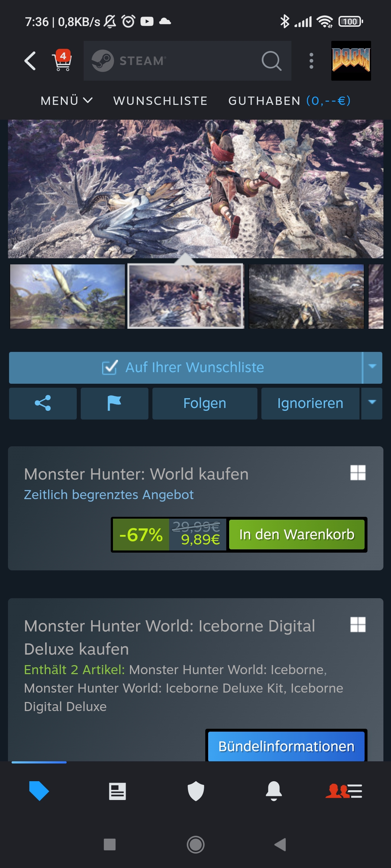391x868 pixels.
Task: Select the flying wyvern screenshot thumbnail
Action: tap(67, 296)
